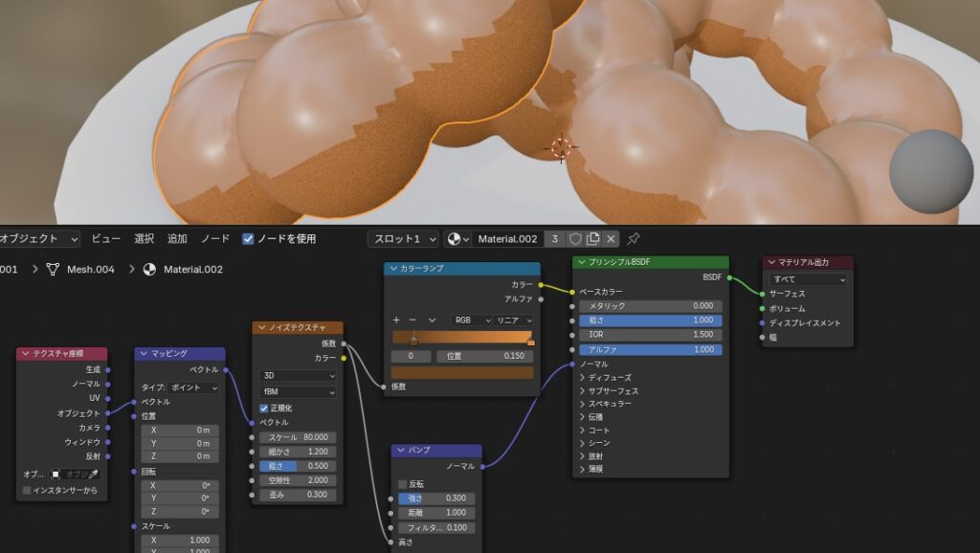Click the new material duplicate icon
Image resolution: width=980 pixels, height=553 pixels.
pos(593,238)
